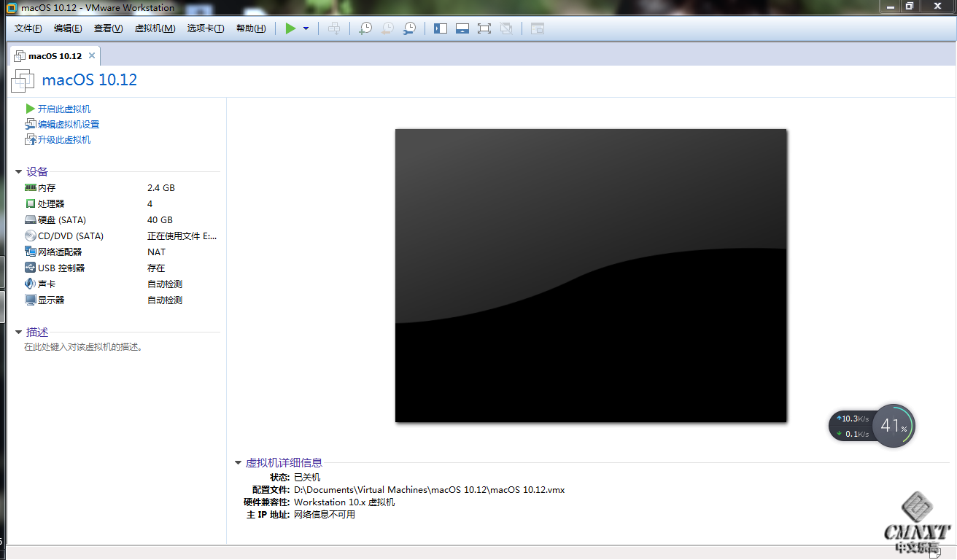Collapse the 虚拟机详细信息 section

[x=238, y=463]
